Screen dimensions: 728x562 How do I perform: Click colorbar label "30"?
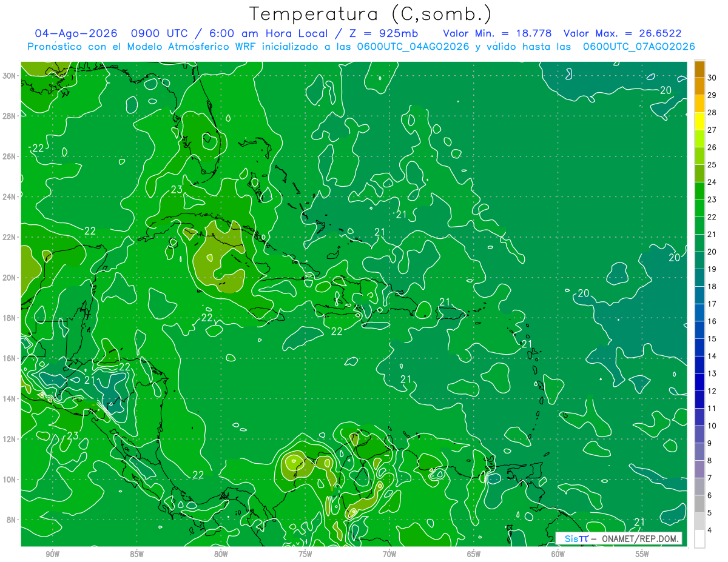(x=712, y=78)
